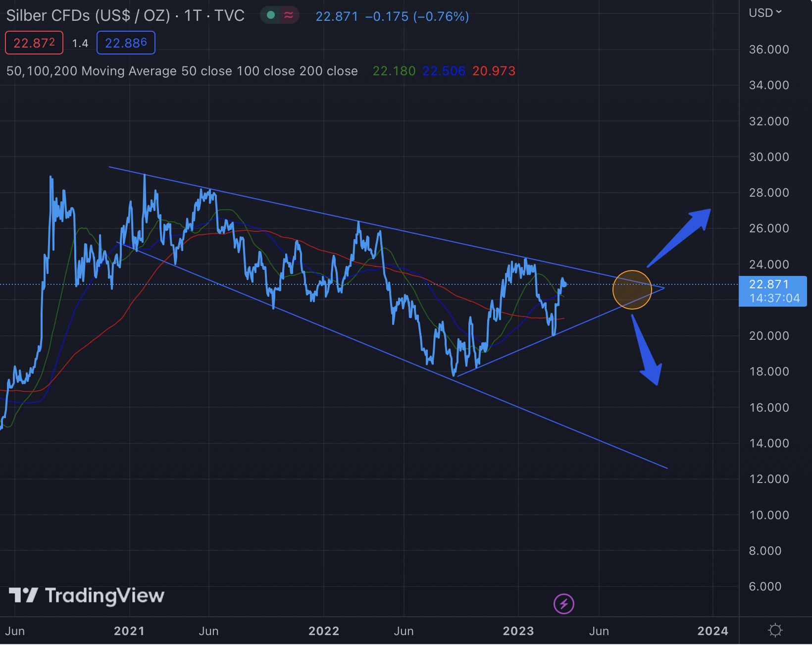Click the 18.000 price scale label

[x=769, y=372]
